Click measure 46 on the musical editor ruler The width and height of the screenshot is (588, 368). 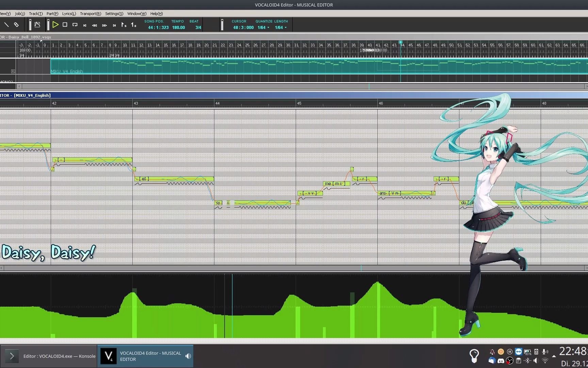tap(381, 103)
